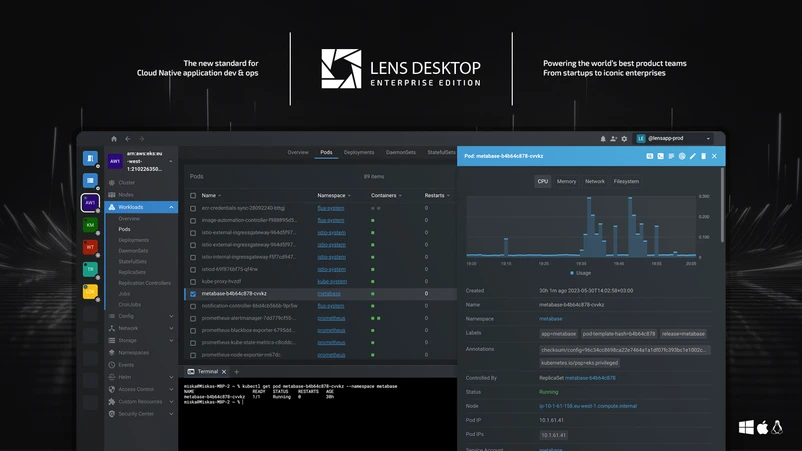Click the home icon in top navigation
Screen dimensions: 802x451
(114, 139)
